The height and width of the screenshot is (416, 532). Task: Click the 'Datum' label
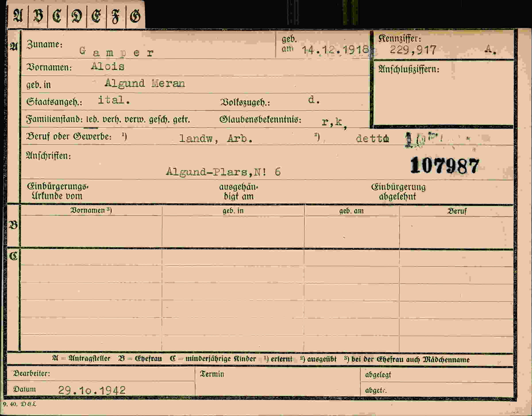[x=24, y=389]
